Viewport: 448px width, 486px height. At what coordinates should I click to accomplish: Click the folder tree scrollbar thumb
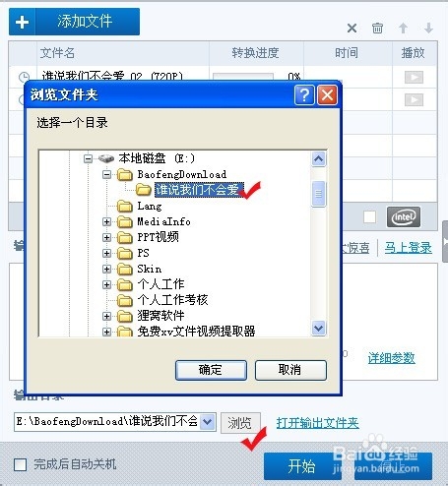[318, 194]
